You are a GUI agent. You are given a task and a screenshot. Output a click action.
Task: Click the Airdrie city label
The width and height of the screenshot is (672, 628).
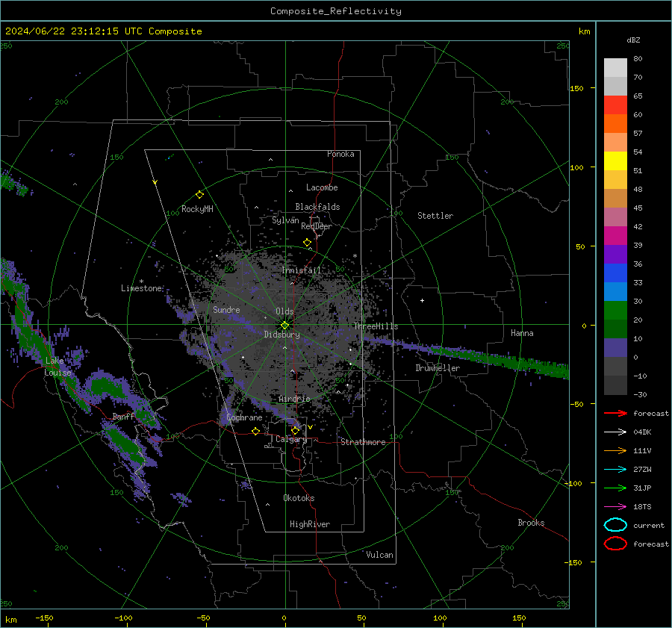(294, 399)
